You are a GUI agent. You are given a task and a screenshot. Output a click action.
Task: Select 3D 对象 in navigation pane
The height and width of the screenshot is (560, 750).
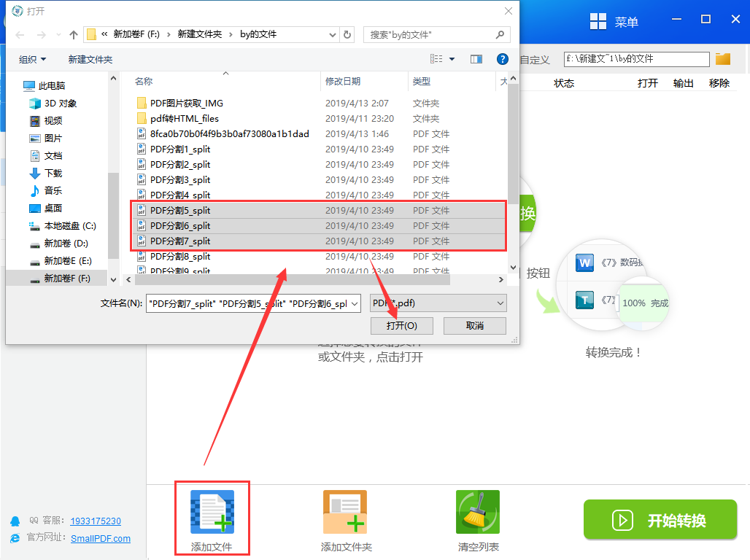pos(53,104)
